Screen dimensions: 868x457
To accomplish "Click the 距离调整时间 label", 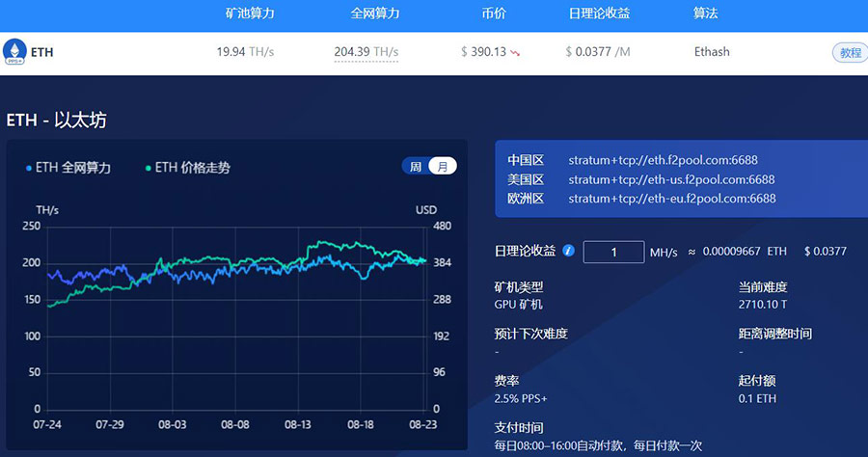I will (x=775, y=335).
